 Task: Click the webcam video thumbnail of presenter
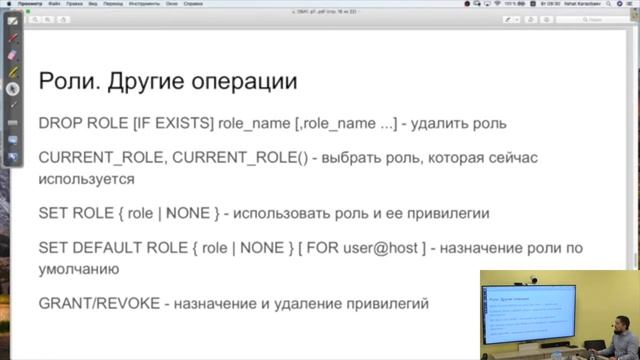click(560, 315)
